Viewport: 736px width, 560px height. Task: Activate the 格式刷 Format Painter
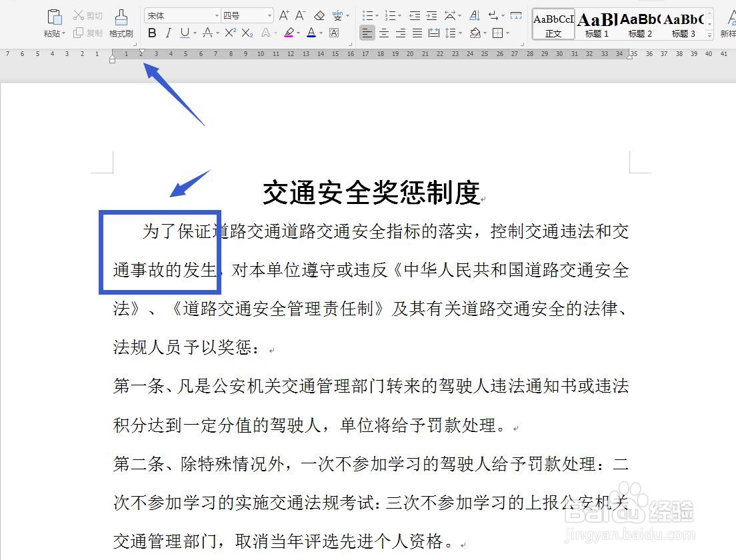tap(121, 23)
